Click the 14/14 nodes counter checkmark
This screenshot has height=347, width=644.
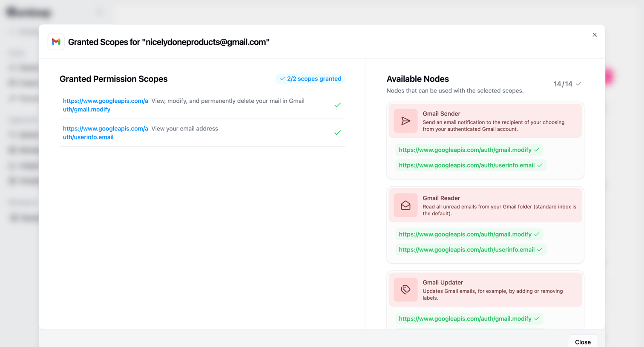click(x=578, y=84)
